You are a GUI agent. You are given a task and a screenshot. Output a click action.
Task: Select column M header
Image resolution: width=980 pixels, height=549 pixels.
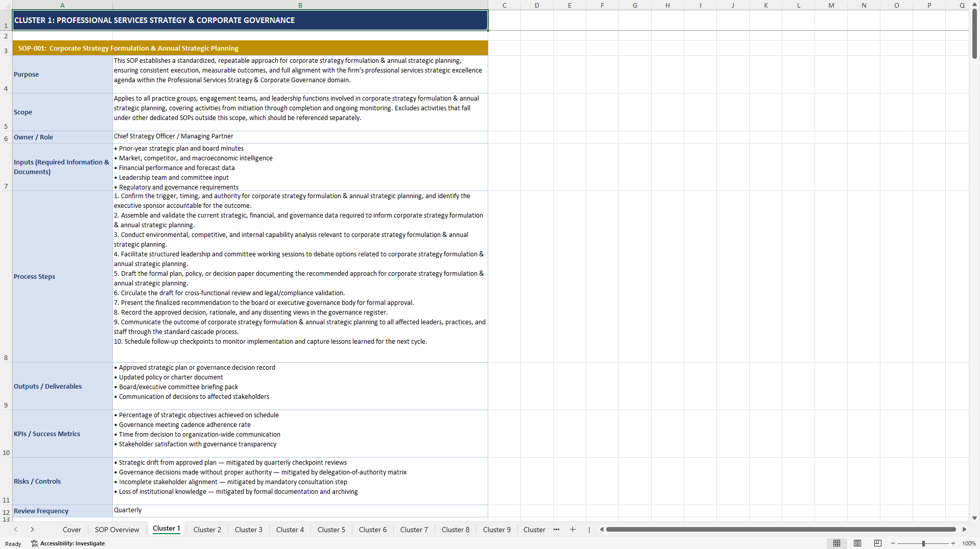click(831, 5)
